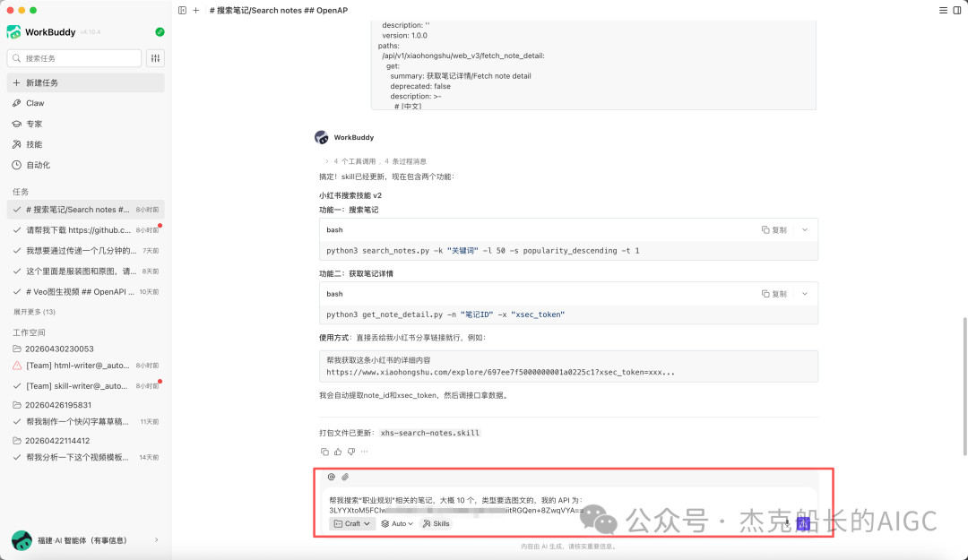Open the 专家 section
The height and width of the screenshot is (560, 968).
(86, 125)
